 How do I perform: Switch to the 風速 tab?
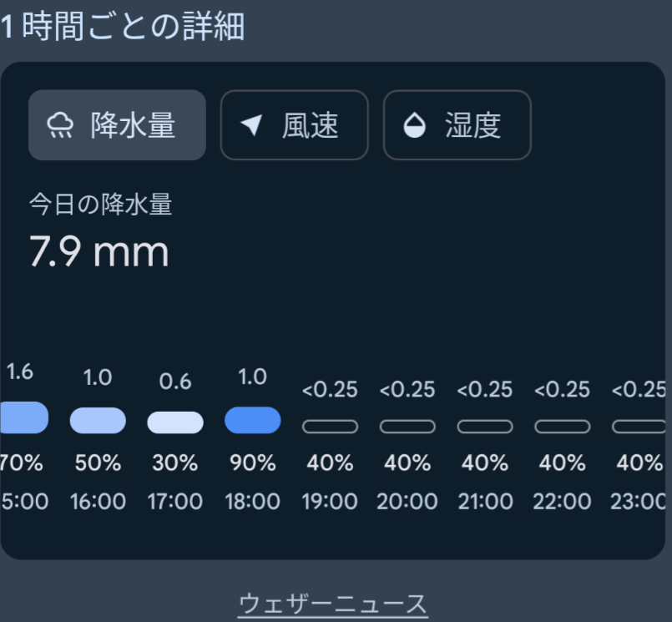click(295, 125)
